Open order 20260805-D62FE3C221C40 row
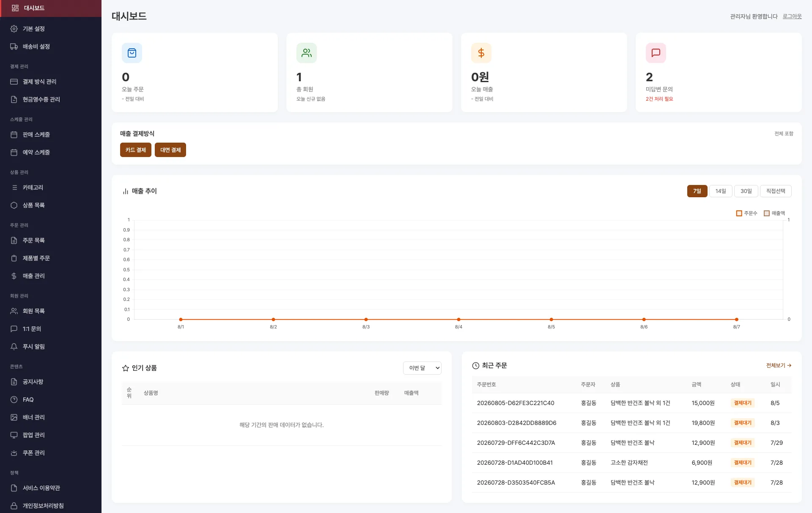 click(631, 403)
